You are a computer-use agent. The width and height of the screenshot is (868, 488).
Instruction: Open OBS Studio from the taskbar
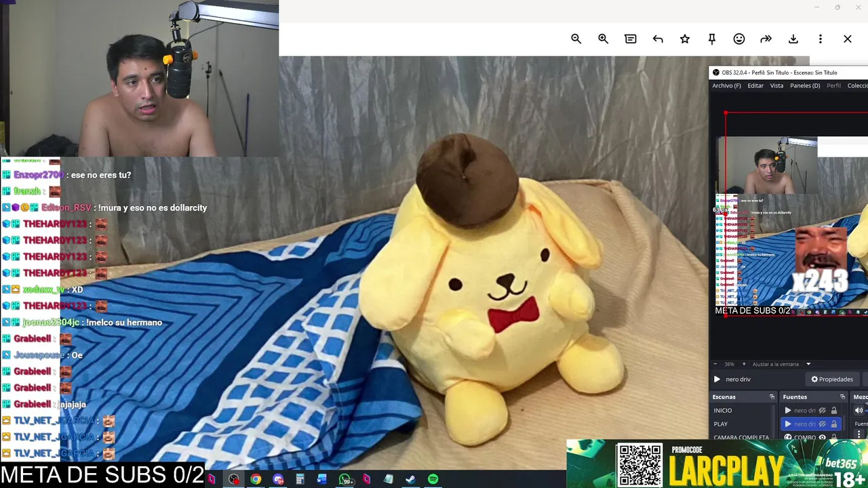click(x=234, y=479)
